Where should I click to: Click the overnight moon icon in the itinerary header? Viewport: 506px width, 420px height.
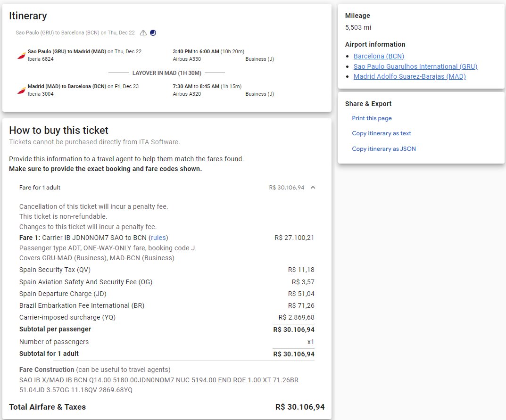coord(153,33)
